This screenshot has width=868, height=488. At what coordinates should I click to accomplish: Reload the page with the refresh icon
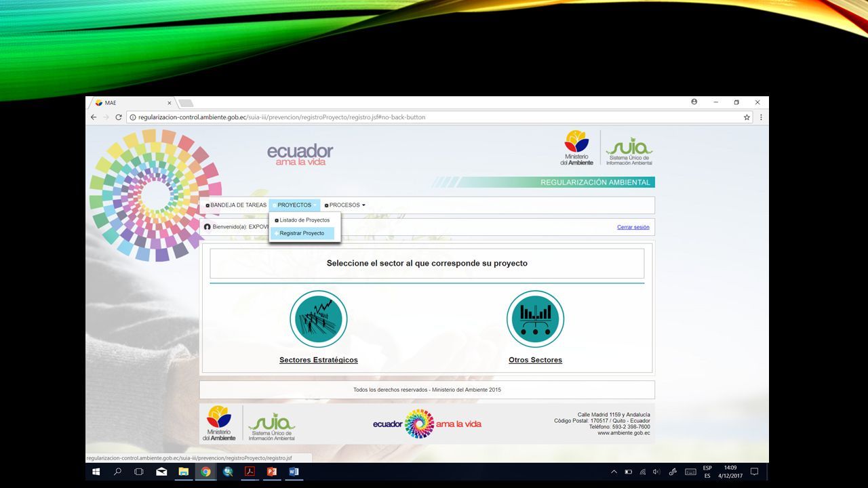[x=119, y=117]
